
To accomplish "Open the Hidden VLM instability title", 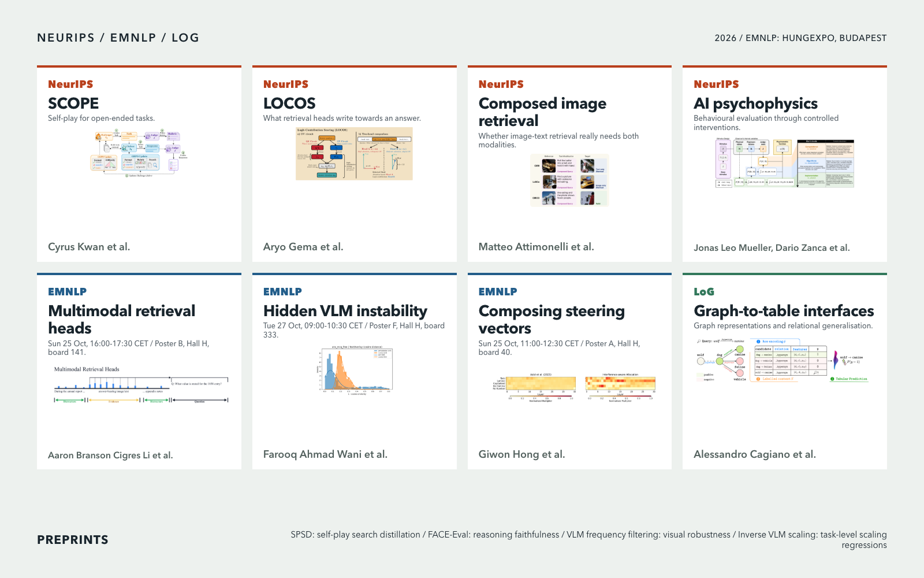I will click(x=345, y=311).
